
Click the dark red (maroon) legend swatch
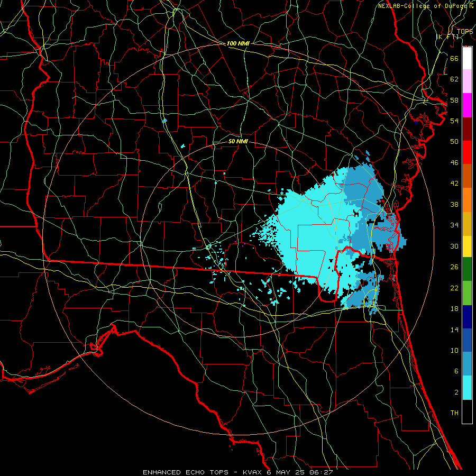tap(467, 129)
